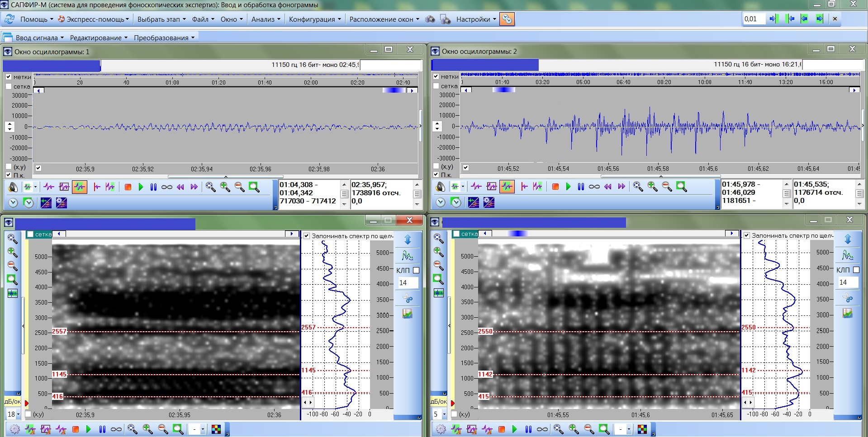The height and width of the screenshot is (437, 868).
Task: Click the speaker icon in oscillogram window 2
Action: 441,187
